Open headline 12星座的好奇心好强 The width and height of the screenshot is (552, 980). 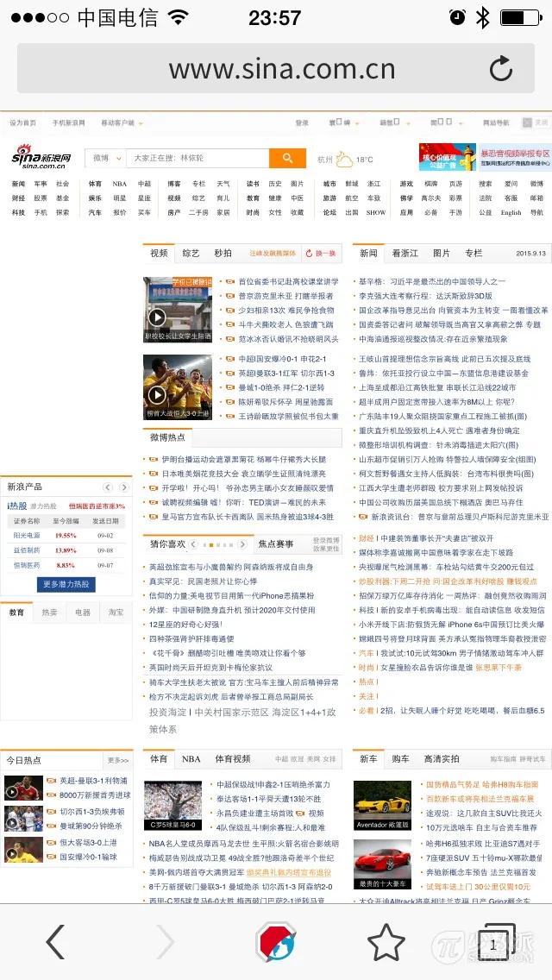point(185,625)
